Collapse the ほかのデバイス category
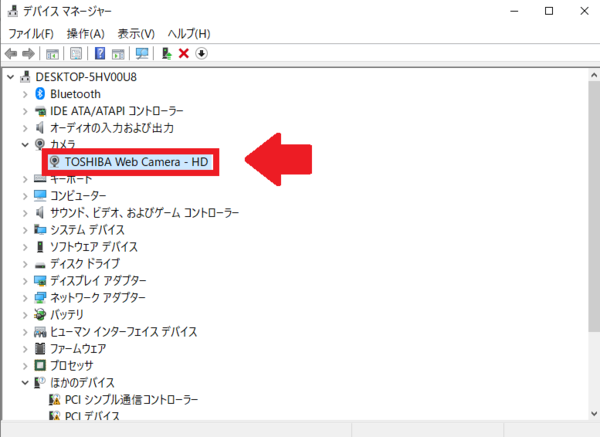 click(x=25, y=383)
